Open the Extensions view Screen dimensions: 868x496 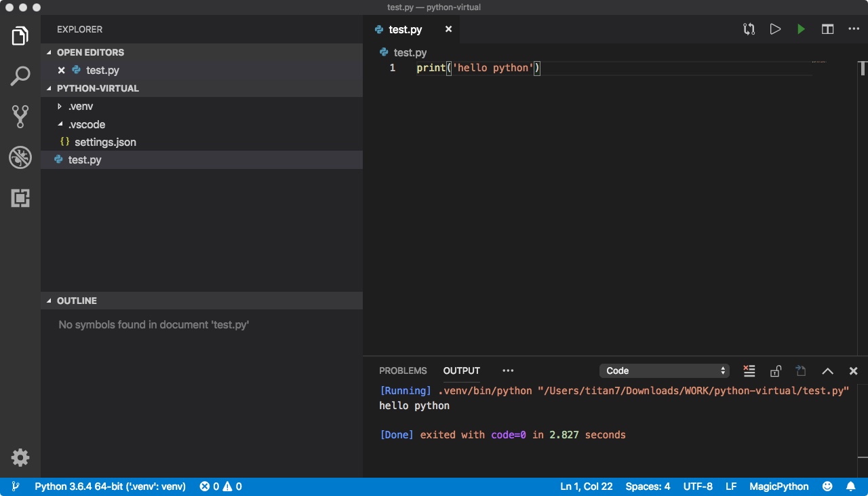[x=20, y=198]
